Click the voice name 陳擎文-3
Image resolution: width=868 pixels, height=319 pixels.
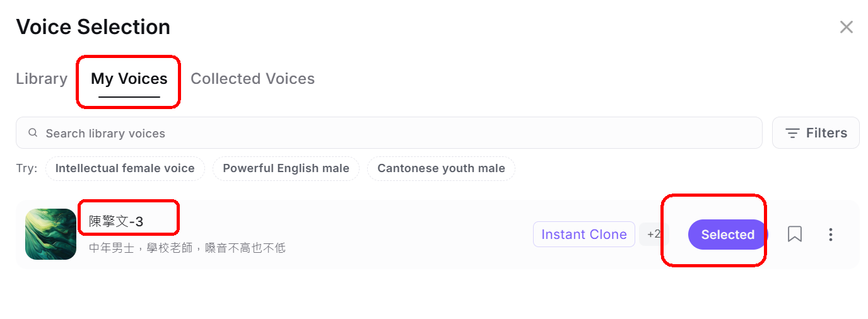[116, 221]
